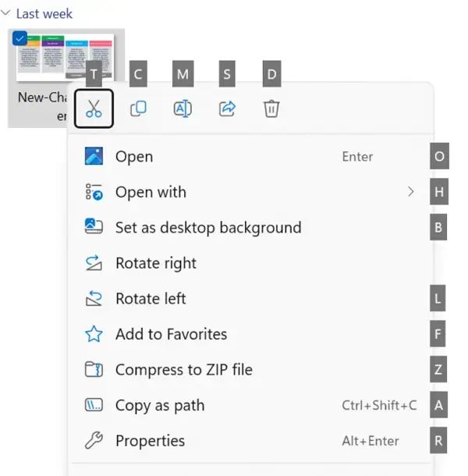The height and width of the screenshot is (476, 468).
Task: Click the wrench icon beside Properties
Action: click(94, 441)
